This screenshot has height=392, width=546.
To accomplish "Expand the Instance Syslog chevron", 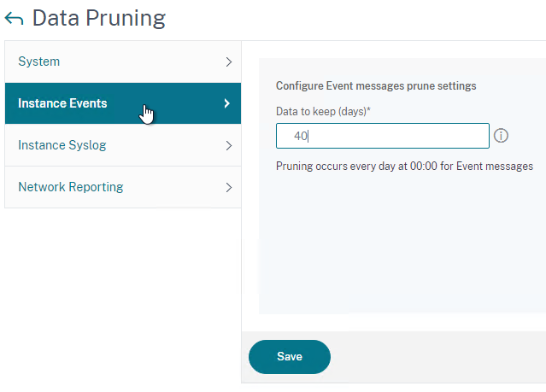I will (x=228, y=145).
